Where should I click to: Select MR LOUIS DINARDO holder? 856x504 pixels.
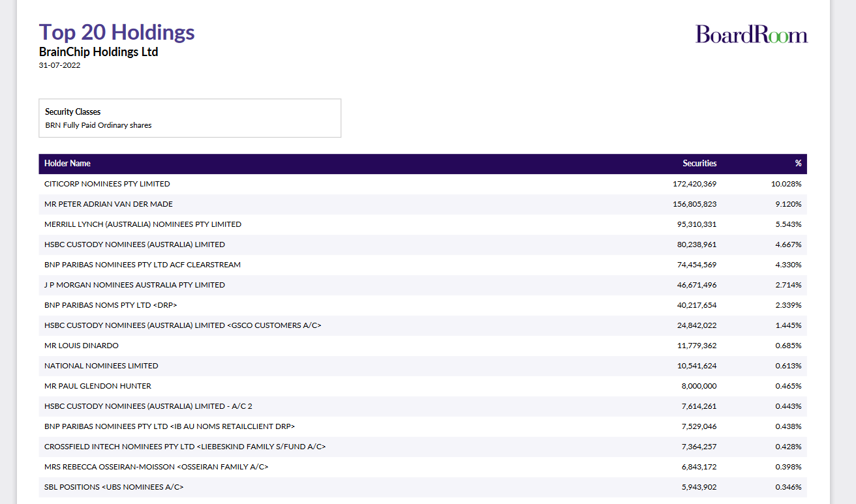click(82, 346)
